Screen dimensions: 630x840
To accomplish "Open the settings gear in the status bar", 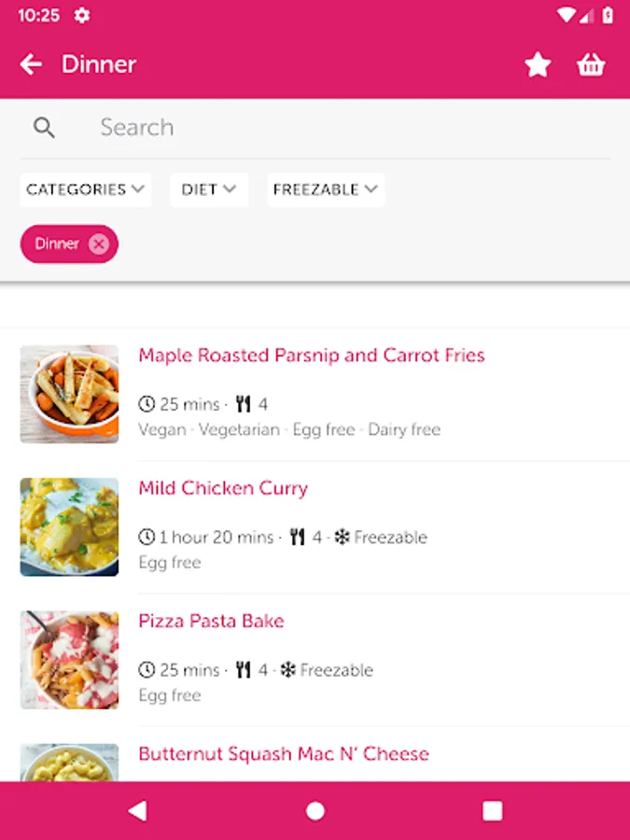I will tap(82, 15).
